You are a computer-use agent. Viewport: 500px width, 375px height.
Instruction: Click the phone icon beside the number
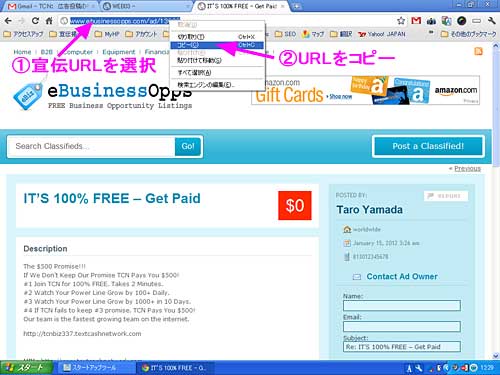(347, 257)
